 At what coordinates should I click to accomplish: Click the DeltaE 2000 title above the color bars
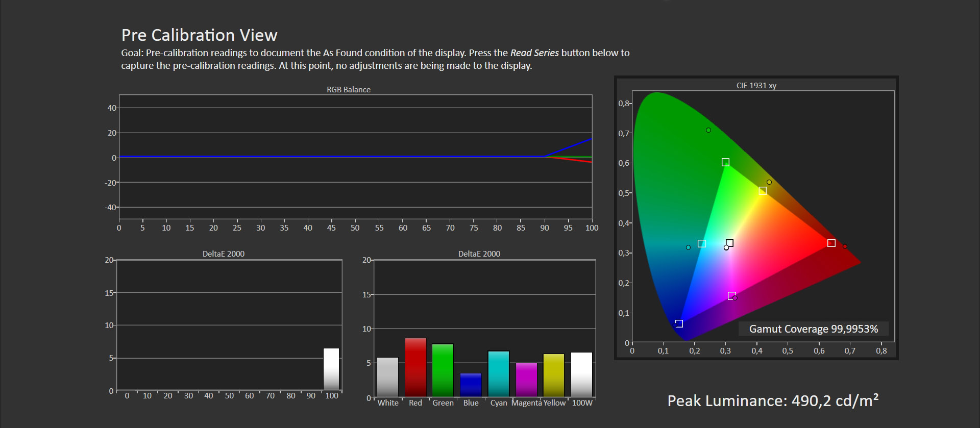click(479, 254)
